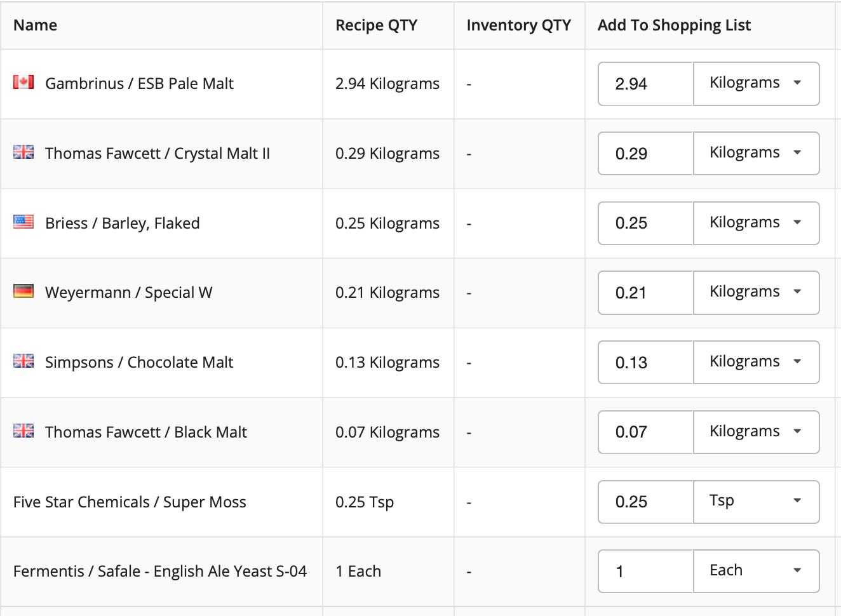Open the Each unit dropdown for Safale S-04 yeast
Screen dimensions: 841x616
coord(756,572)
